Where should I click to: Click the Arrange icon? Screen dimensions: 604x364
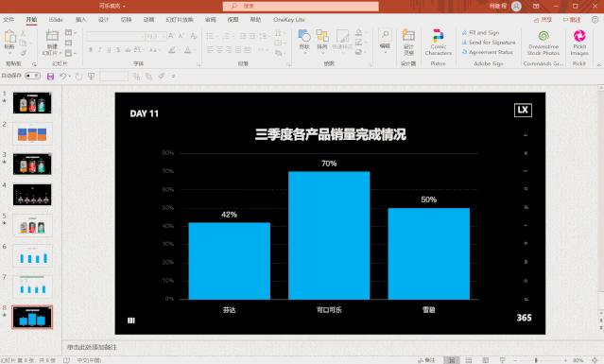point(322,36)
